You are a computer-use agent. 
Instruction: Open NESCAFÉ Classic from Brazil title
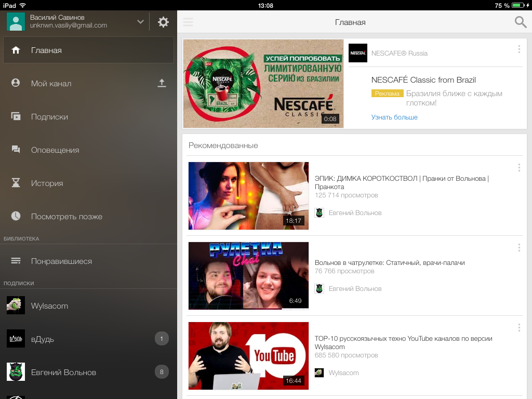pyautogui.click(x=423, y=79)
